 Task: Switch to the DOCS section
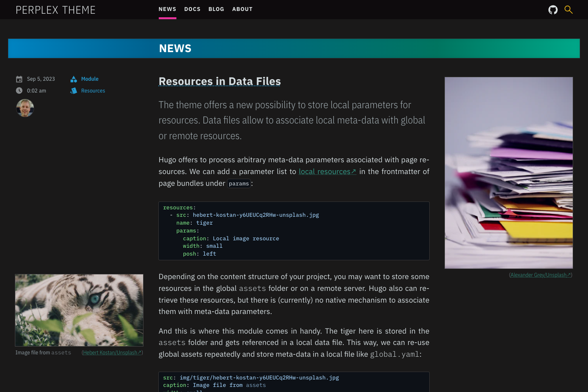[192, 9]
